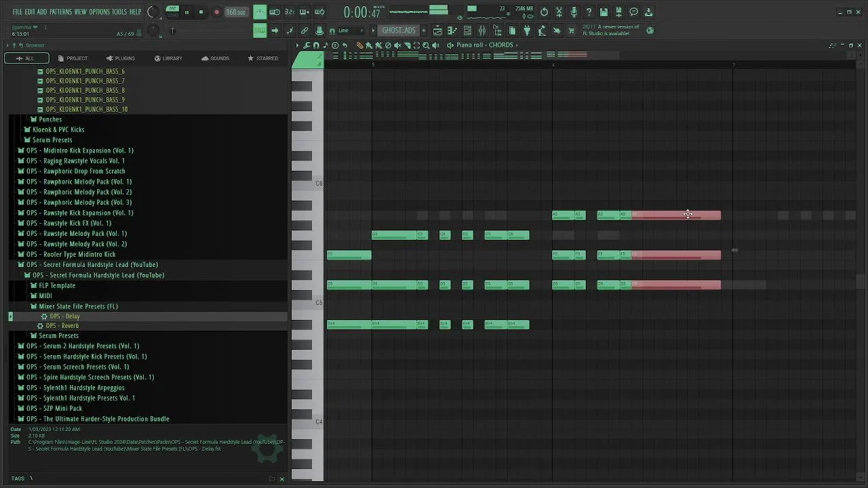Screen dimensions: 868x488
Task: Open the Playlist view from toolbar
Action: coord(438,30)
